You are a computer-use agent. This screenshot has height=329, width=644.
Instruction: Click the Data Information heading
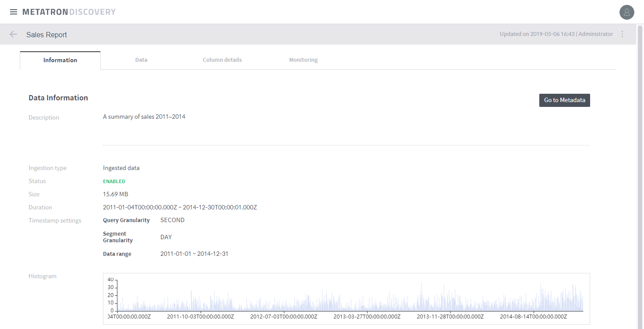58,98
